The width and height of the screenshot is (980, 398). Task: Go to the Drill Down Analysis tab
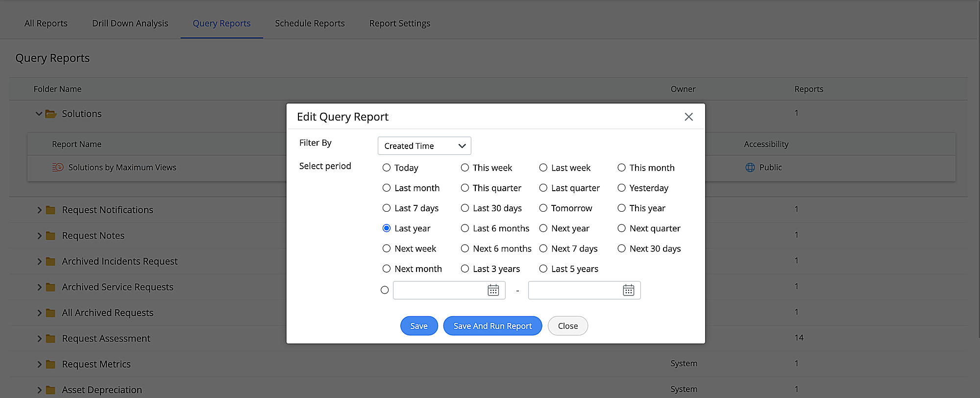tap(130, 24)
